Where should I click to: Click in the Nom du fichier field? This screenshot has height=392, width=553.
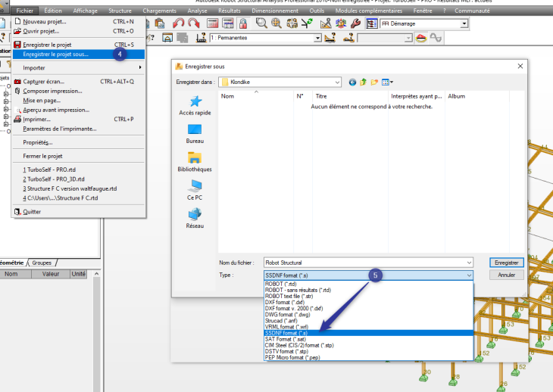(x=367, y=263)
